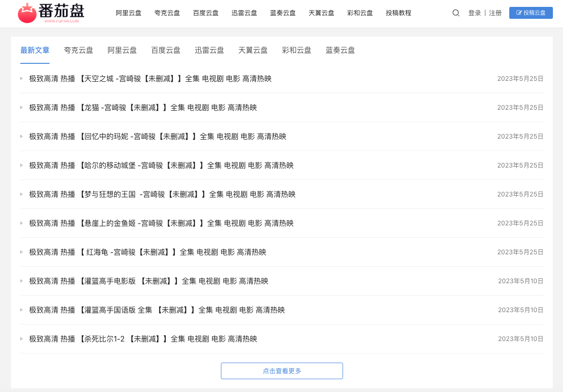Image resolution: width=563 pixels, height=392 pixels.
Task: Open 投稿教程 in top navigation
Action: (399, 13)
